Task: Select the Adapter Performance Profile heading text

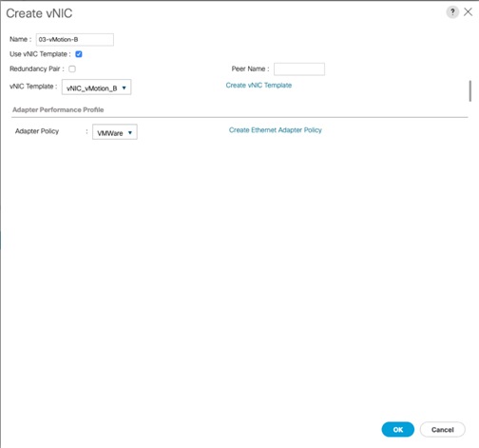Action: 58,109
